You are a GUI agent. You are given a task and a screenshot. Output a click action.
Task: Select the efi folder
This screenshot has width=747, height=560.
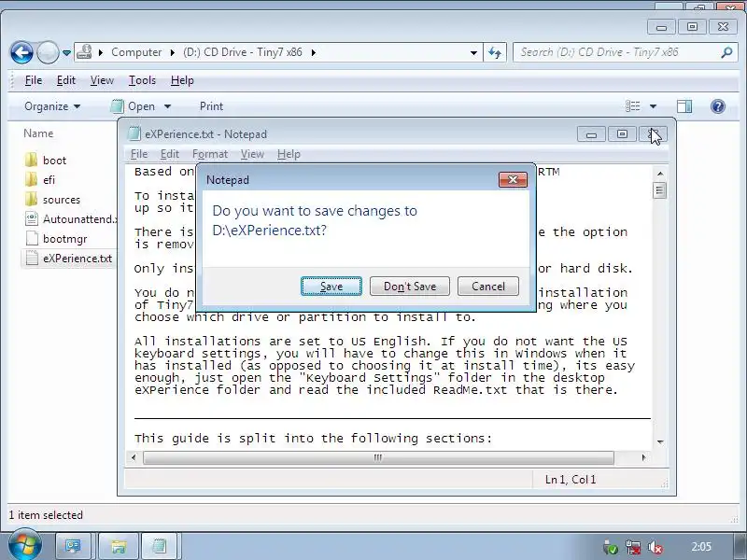pyautogui.click(x=40, y=180)
